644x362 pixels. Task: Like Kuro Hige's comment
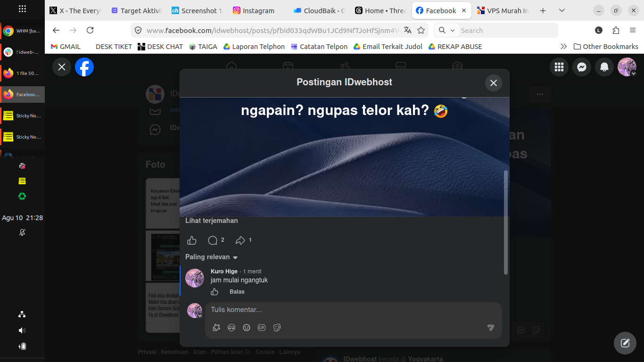[215, 292]
